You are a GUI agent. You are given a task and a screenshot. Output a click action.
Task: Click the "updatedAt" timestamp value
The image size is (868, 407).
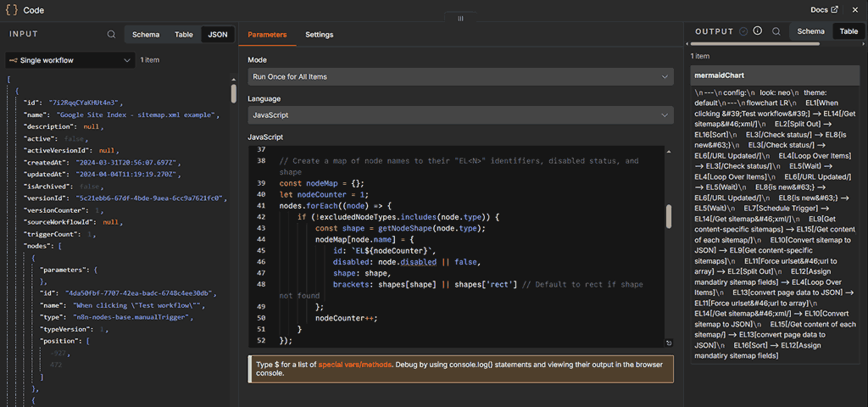click(x=128, y=175)
